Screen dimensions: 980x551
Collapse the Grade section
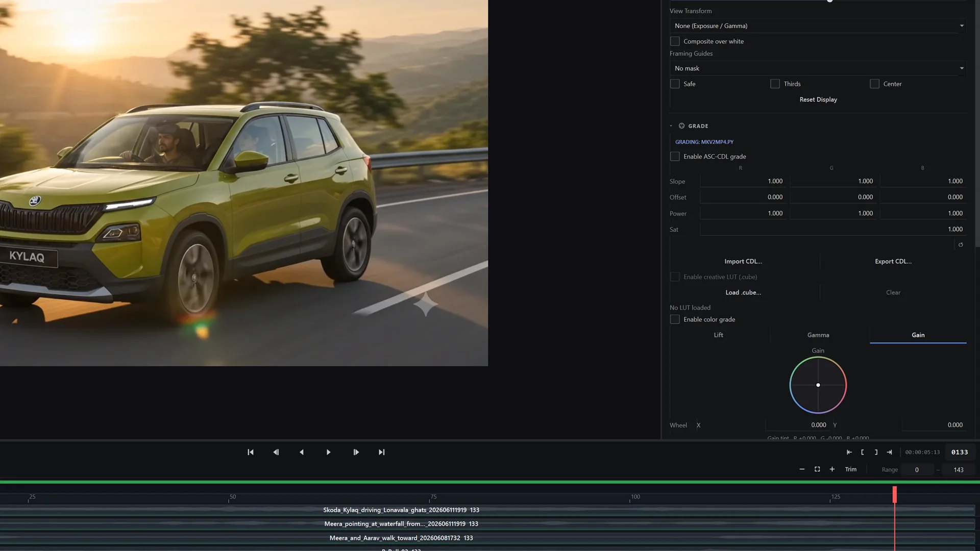(671, 126)
